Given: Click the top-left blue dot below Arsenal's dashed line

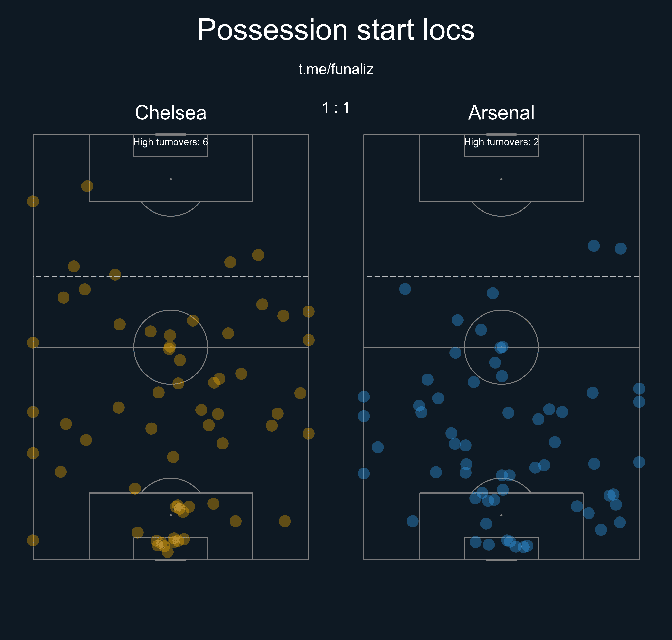Looking at the screenshot, I should pos(405,289).
